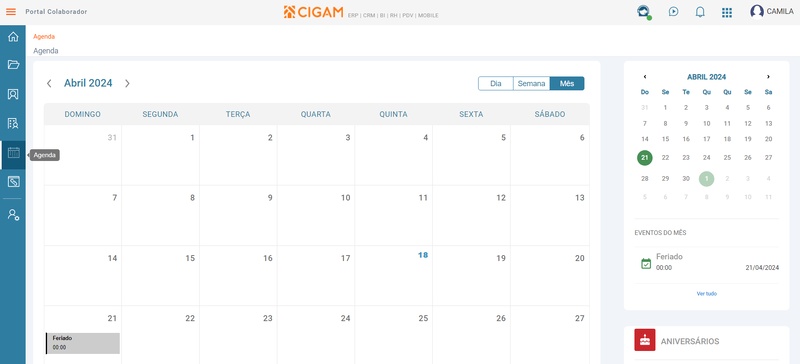
Task: Click the Portal Colaborador title
Action: coord(56,12)
